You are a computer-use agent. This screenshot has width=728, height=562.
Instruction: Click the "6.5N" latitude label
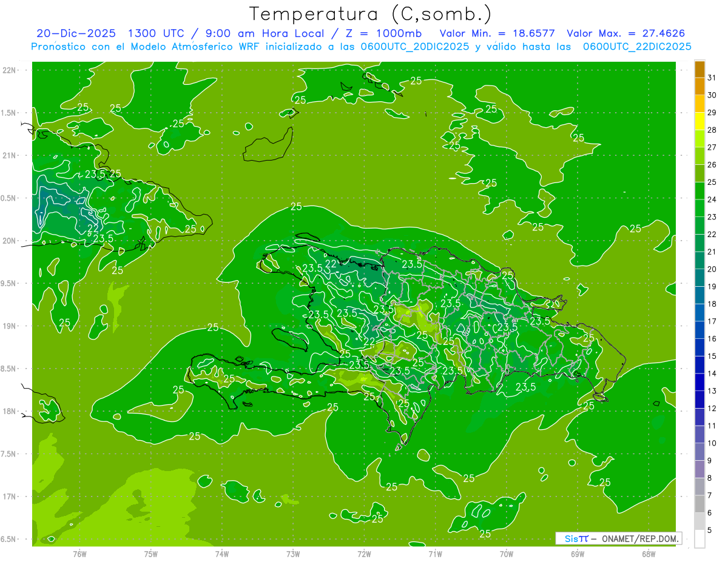(9, 539)
